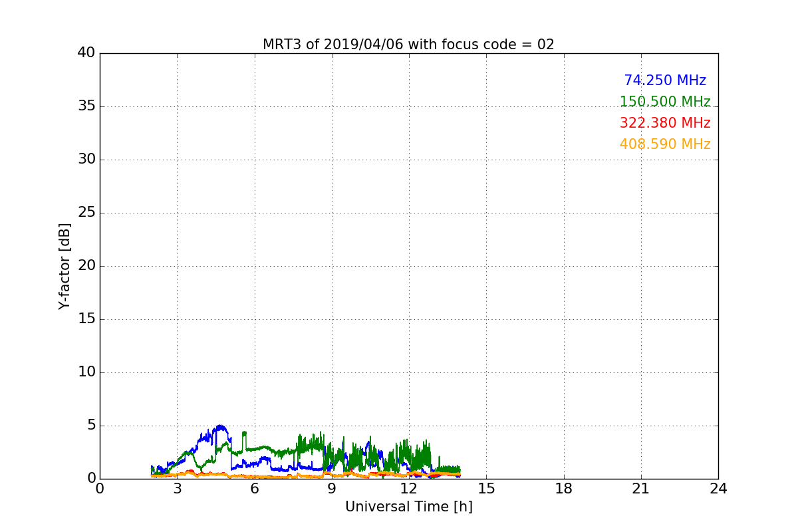The image size is (798, 532).
Task: Click the y-axis tick label '5'
Action: (x=90, y=426)
